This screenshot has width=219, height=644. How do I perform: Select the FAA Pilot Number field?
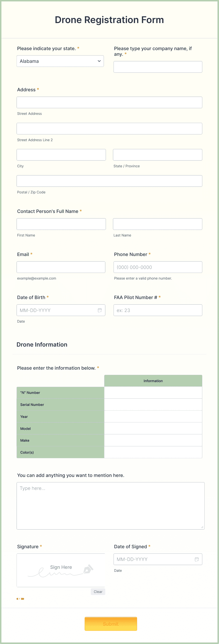coord(158,310)
